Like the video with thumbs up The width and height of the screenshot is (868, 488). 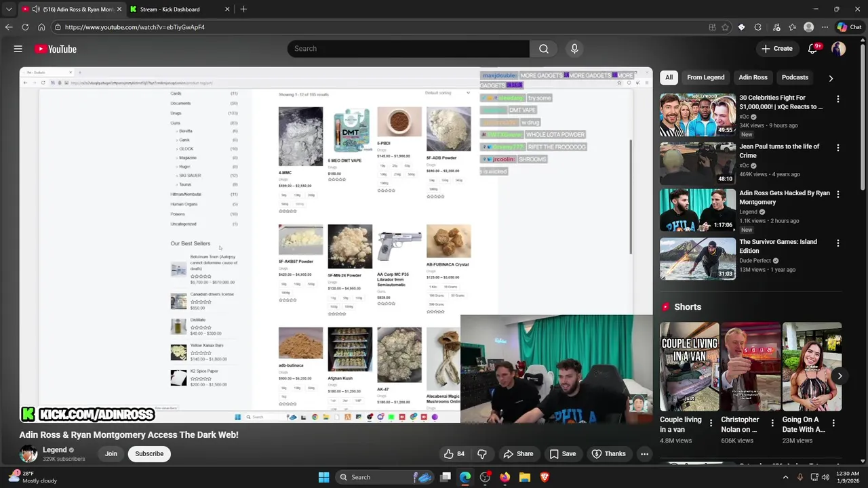(454, 454)
